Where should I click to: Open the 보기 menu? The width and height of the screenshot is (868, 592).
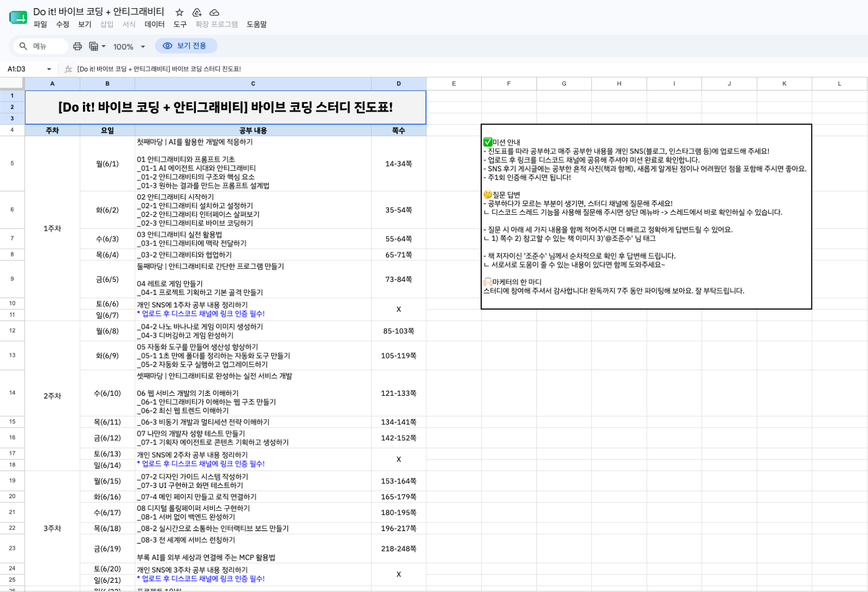coord(85,24)
